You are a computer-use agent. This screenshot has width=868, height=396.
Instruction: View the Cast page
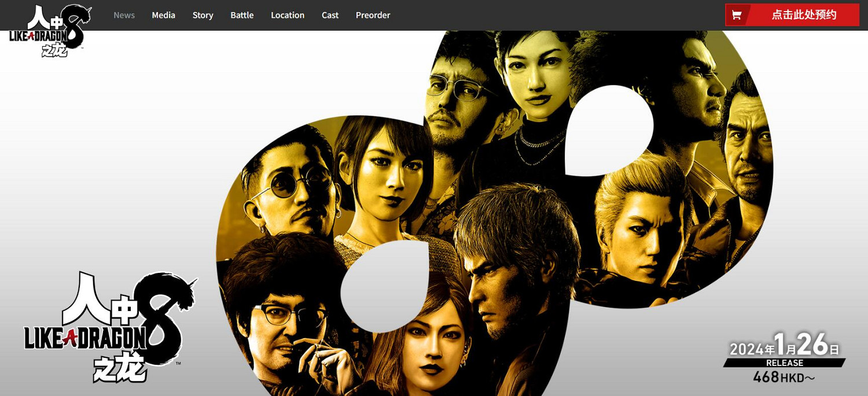(x=330, y=15)
